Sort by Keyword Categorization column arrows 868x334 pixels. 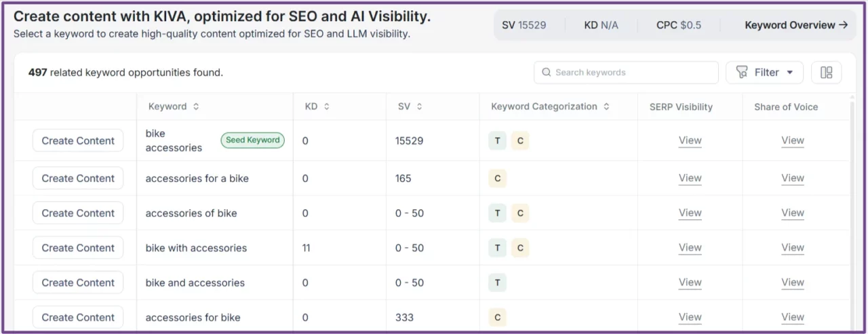tap(606, 107)
